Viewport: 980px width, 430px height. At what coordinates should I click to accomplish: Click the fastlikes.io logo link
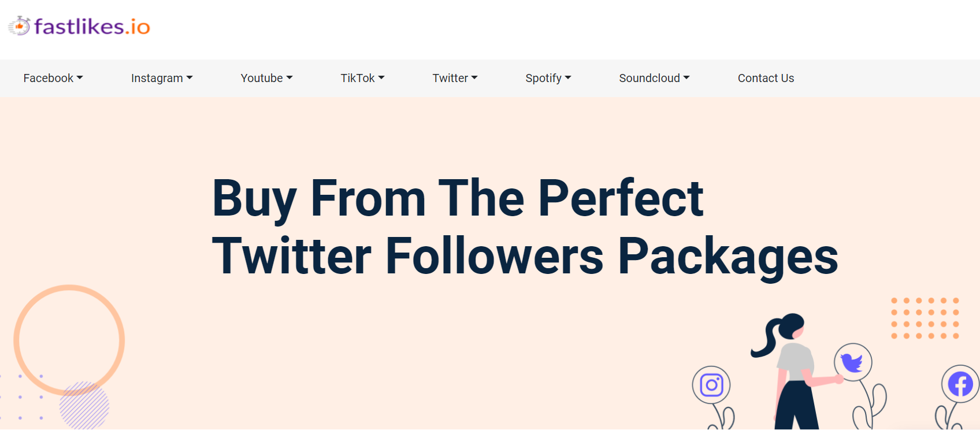[80, 25]
